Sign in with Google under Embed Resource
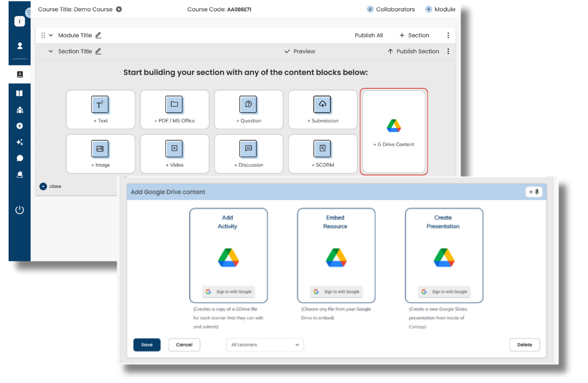This screenshot has width=588, height=383. 336,292
